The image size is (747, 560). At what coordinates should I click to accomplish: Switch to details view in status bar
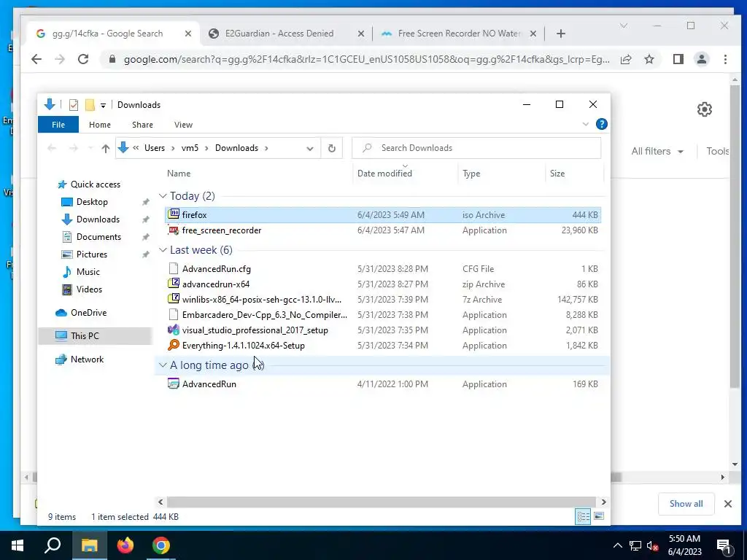point(583,516)
